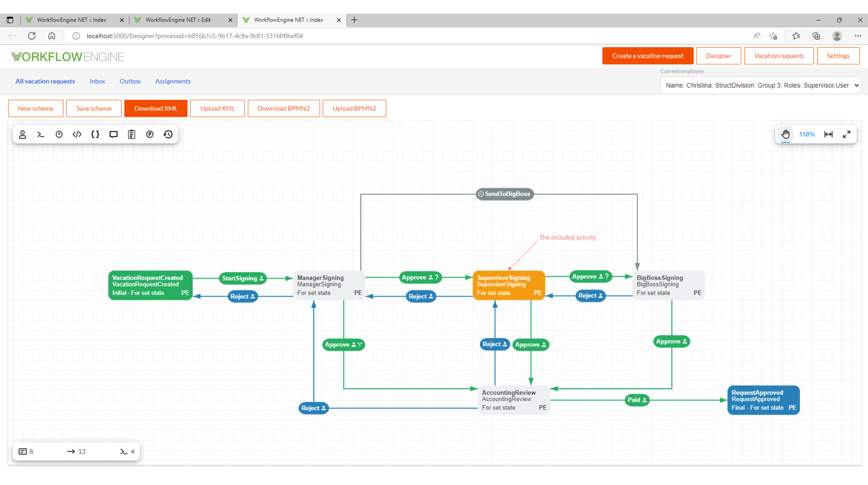Close the WorkflowEngine NET Edit tab
Image resolution: width=868 pixels, height=485 pixels.
[230, 20]
